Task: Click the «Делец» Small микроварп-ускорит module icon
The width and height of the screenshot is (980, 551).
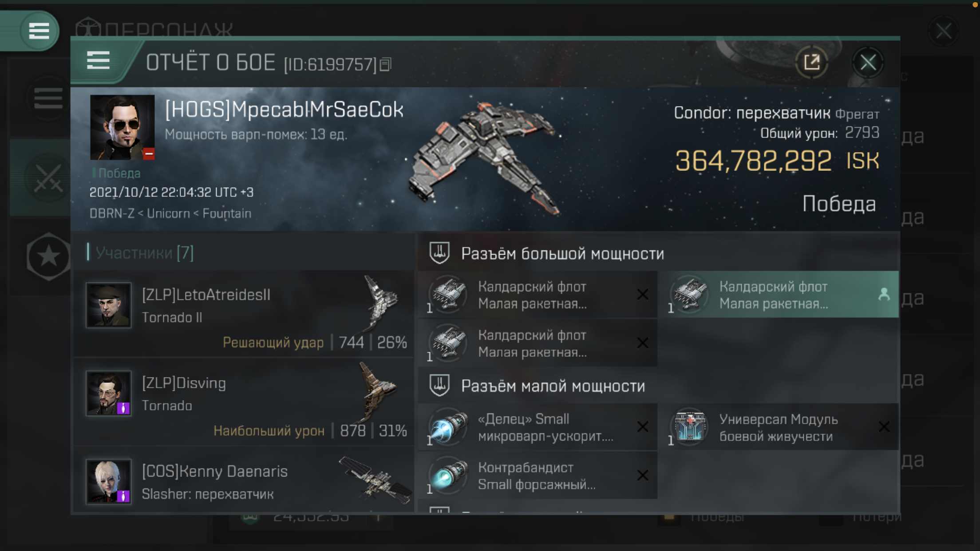Action: click(448, 426)
